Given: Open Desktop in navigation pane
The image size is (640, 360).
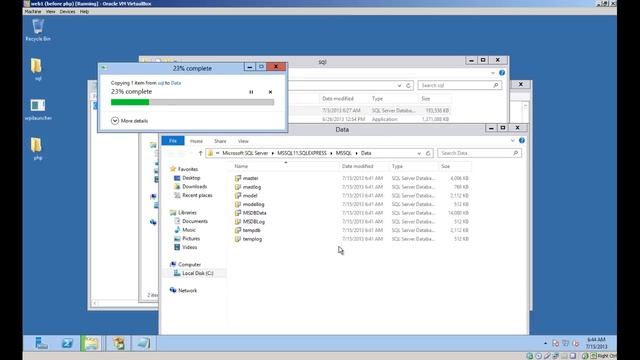Looking at the screenshot, I should pos(191,178).
